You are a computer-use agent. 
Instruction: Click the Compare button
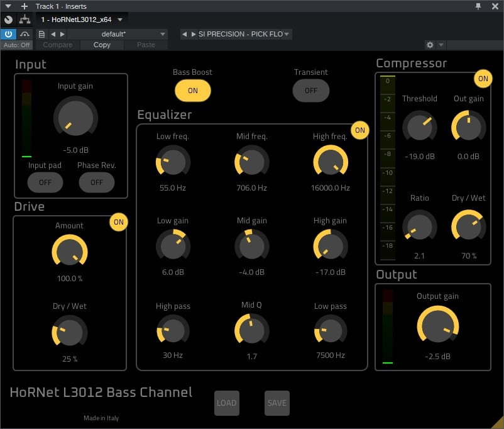[x=58, y=45]
